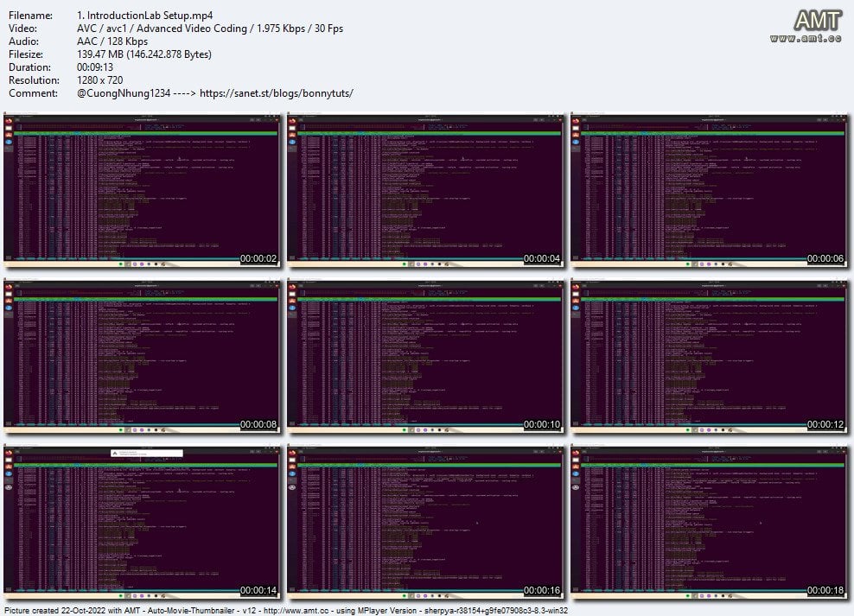The height and width of the screenshot is (616, 854).
Task: Click the USB devices icon in the VM status bar
Action: [x=149, y=264]
